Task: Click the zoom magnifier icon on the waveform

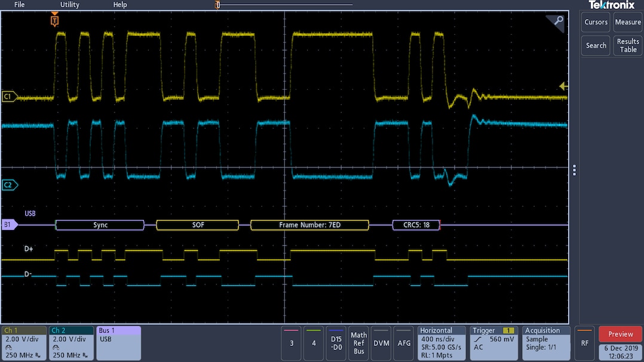Action: (558, 22)
